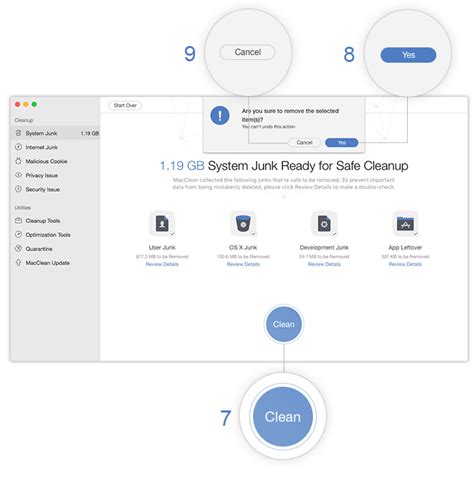The height and width of the screenshot is (478, 474).
Task: Click the 1.19 GB size next to System Junk
Action: coord(90,133)
